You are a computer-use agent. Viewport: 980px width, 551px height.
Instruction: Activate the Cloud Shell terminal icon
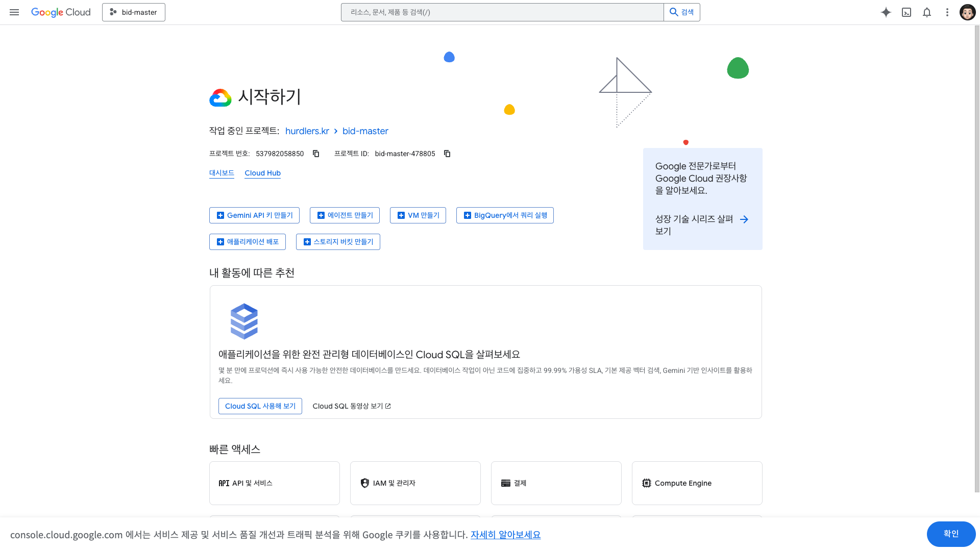pyautogui.click(x=906, y=12)
